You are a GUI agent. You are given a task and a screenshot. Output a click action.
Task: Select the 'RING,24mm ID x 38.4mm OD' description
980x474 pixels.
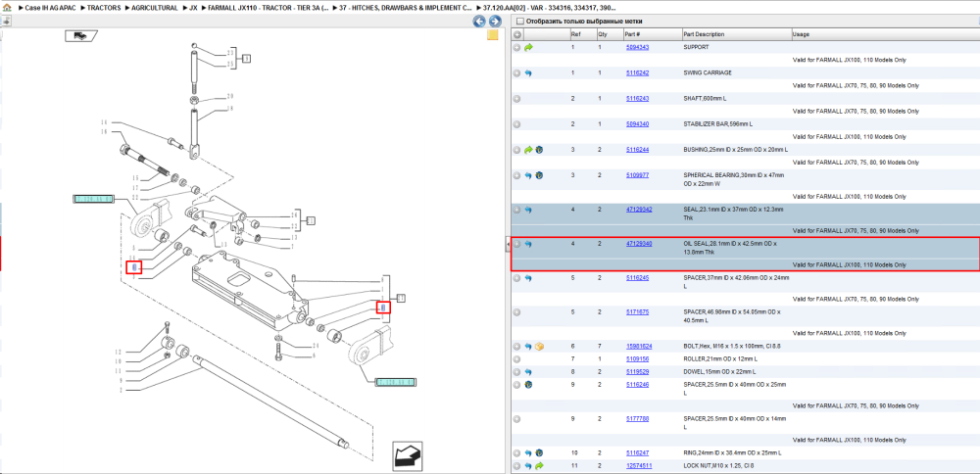(732, 452)
